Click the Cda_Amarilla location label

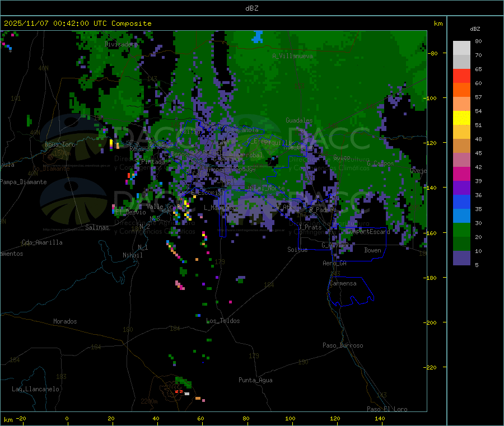(x=42, y=242)
